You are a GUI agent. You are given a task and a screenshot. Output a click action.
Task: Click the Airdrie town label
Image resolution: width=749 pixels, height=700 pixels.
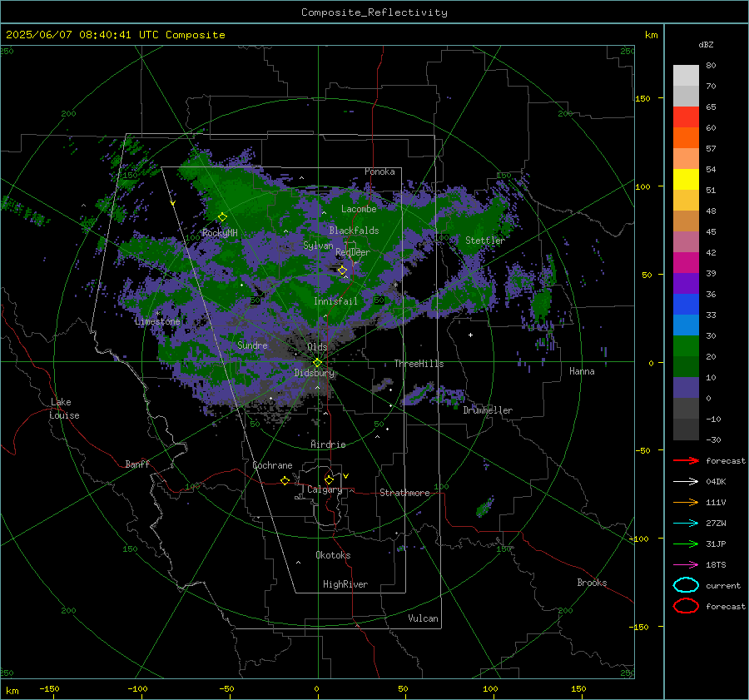[328, 444]
